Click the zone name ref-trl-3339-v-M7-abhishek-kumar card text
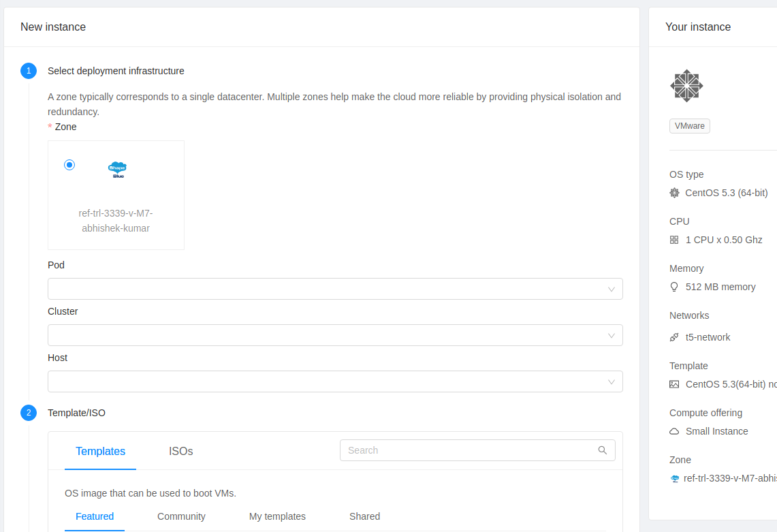Image resolution: width=777 pixels, height=532 pixels. tap(116, 221)
